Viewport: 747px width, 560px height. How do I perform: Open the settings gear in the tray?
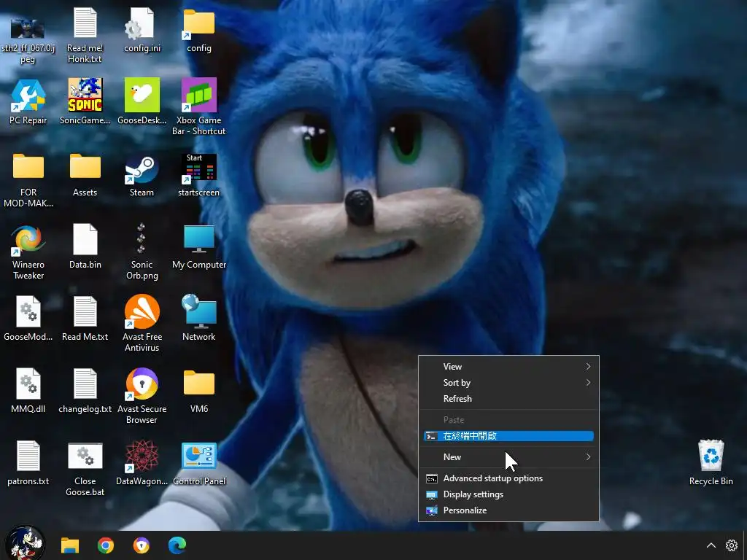pos(732,545)
